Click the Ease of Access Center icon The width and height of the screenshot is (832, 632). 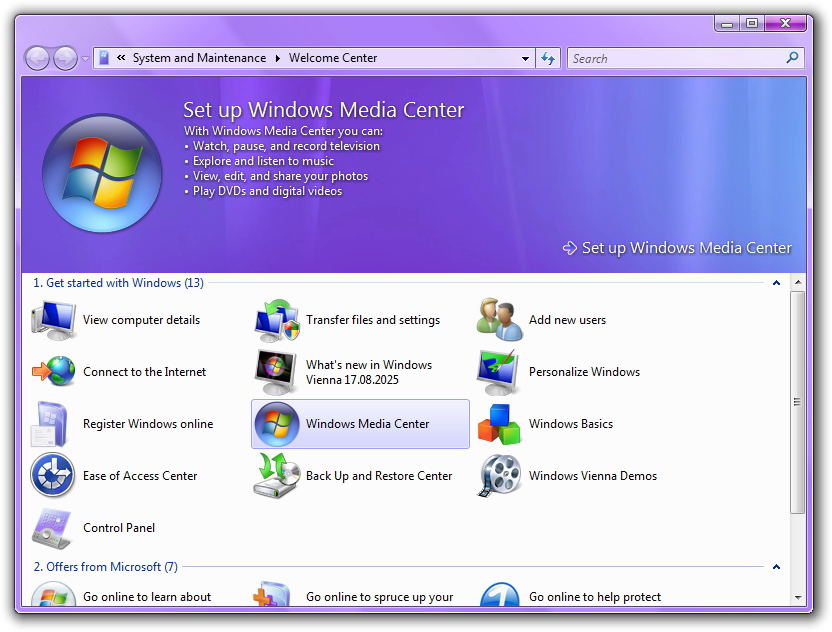point(53,476)
